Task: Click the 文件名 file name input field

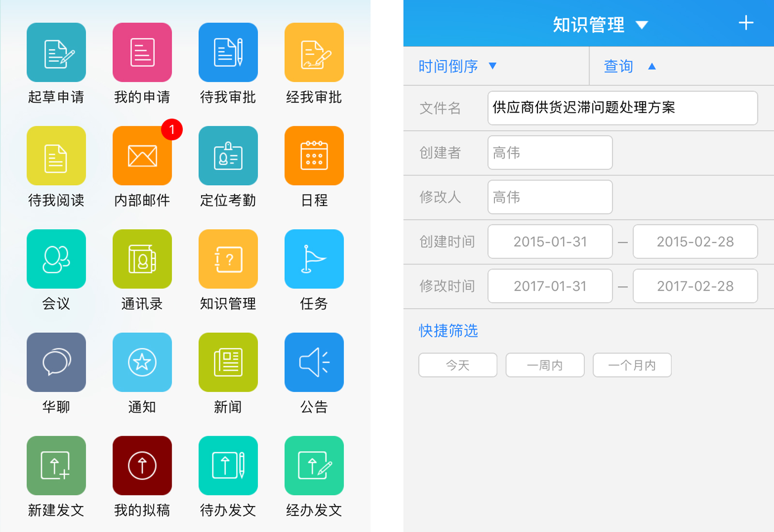Action: click(x=622, y=108)
